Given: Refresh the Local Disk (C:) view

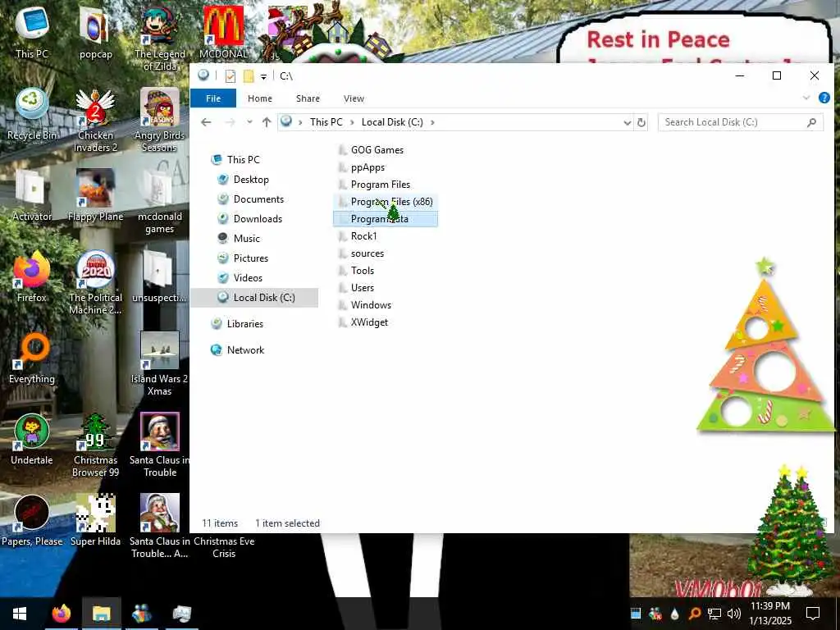Looking at the screenshot, I should pos(641,123).
